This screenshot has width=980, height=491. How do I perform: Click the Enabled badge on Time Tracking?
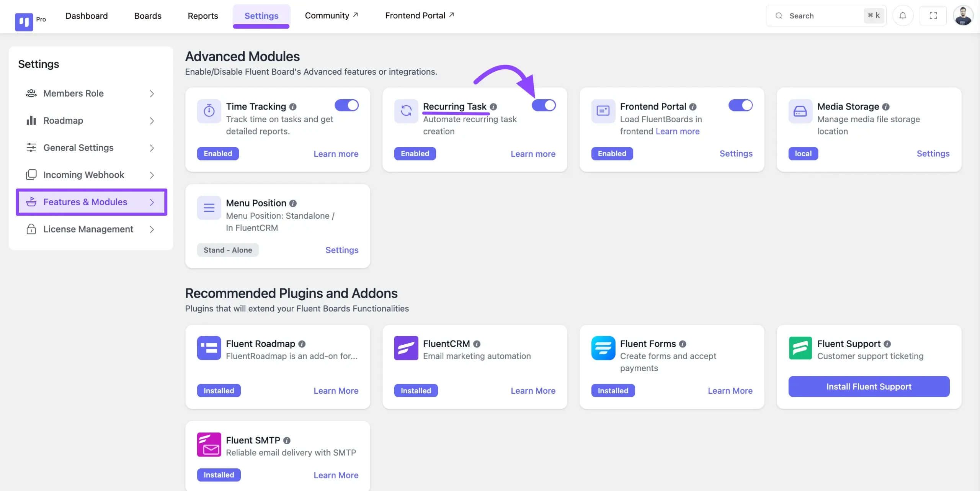click(218, 154)
